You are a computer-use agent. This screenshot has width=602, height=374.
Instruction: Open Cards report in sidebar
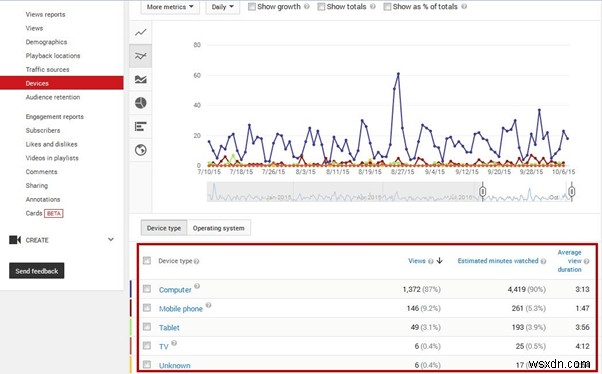point(34,213)
